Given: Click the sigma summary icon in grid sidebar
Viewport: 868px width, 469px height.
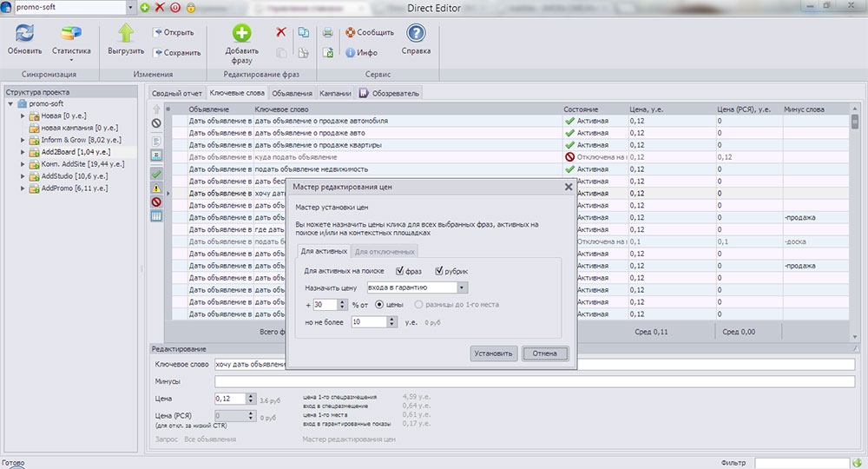Looking at the screenshot, I should click(x=156, y=155).
